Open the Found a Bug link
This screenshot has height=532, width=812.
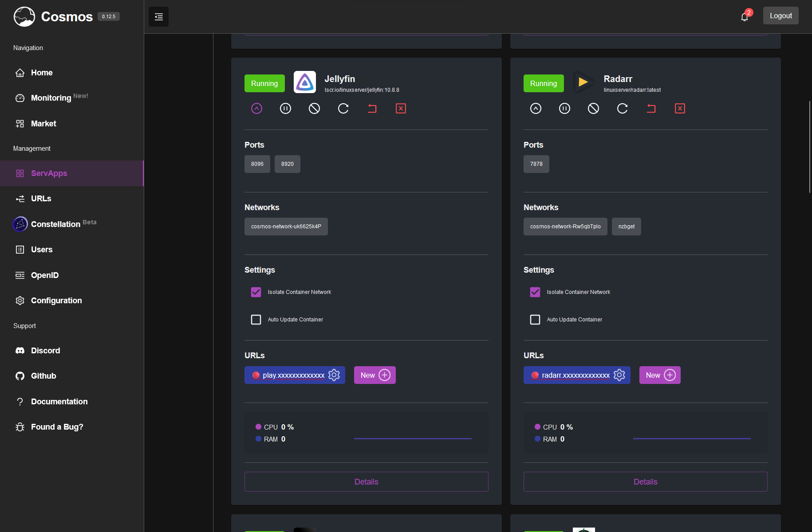click(72, 427)
